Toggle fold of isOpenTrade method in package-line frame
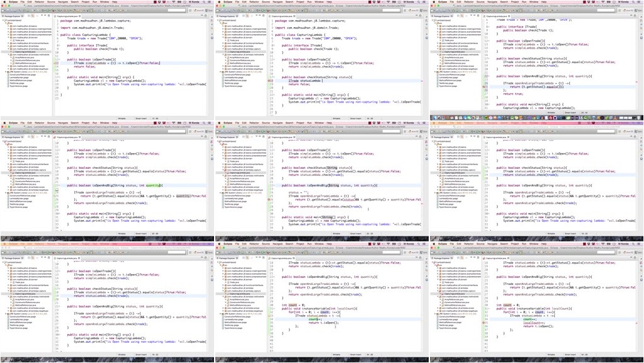This screenshot has width=644, height=363. pyautogui.click(x=60, y=60)
